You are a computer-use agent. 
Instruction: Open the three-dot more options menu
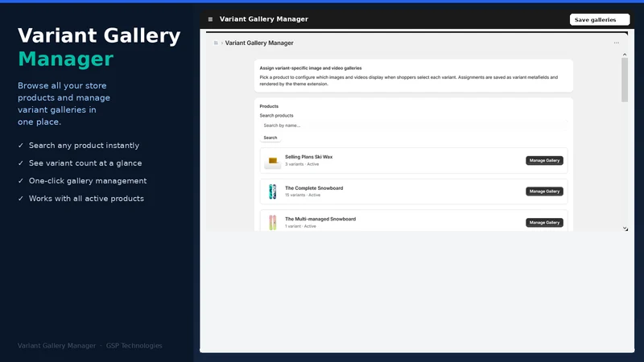[616, 43]
